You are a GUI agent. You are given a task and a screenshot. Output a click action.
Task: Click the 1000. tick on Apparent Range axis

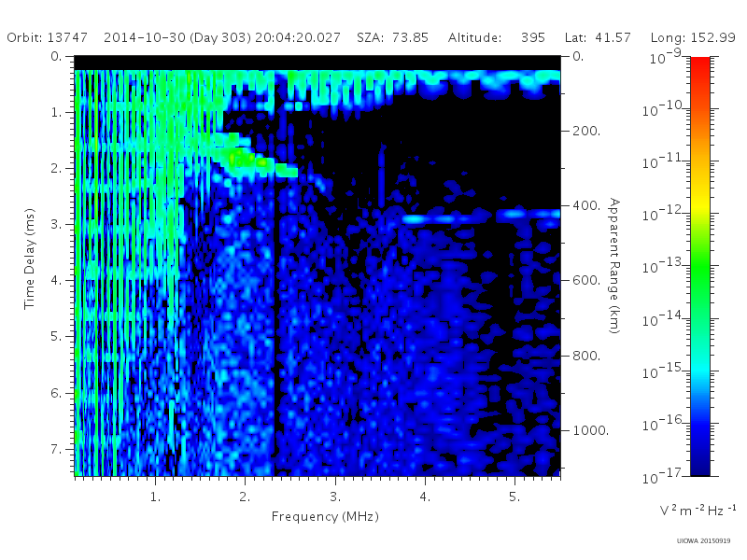(x=591, y=430)
